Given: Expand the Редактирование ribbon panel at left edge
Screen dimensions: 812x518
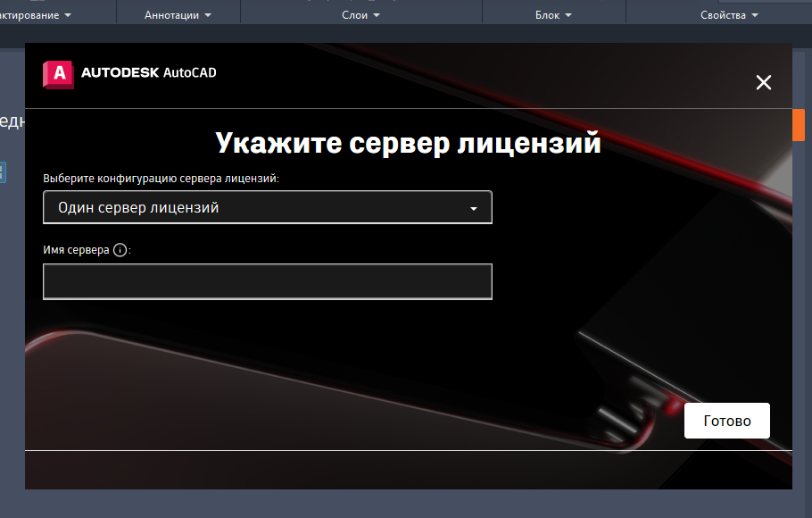Looking at the screenshot, I should 35,15.
